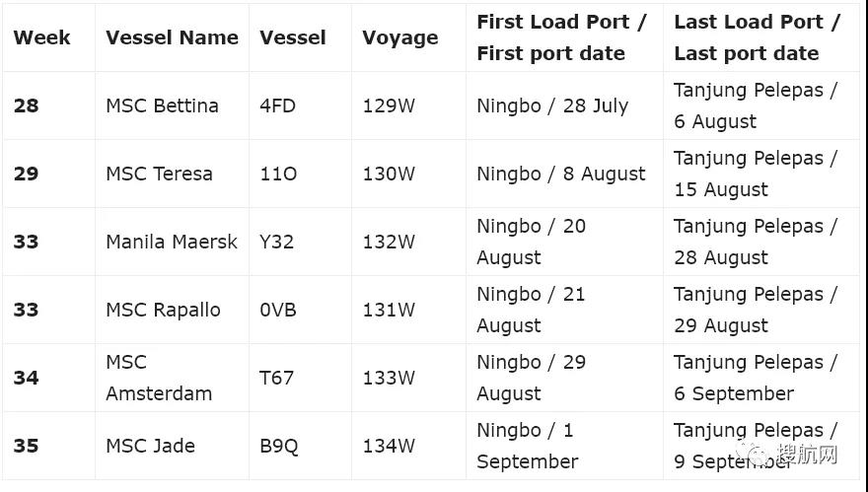Click the Tanjung Pelepas / 6 September cell
The height and width of the screenshot is (492, 868).
click(755, 378)
